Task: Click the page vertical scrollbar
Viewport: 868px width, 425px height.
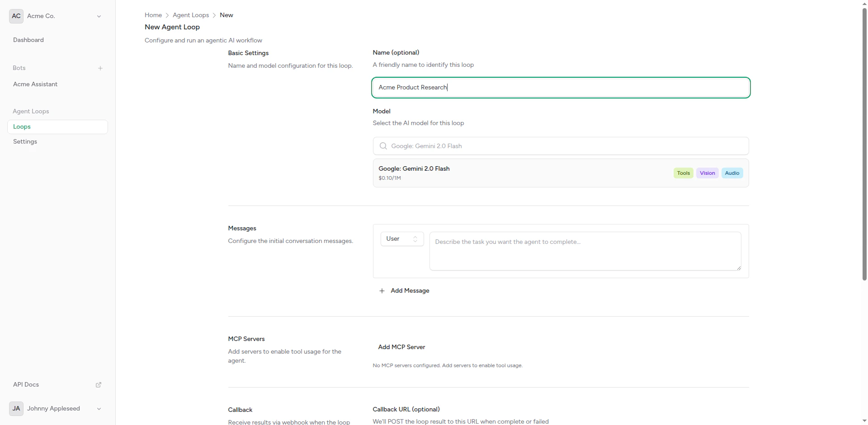Action: click(864, 145)
